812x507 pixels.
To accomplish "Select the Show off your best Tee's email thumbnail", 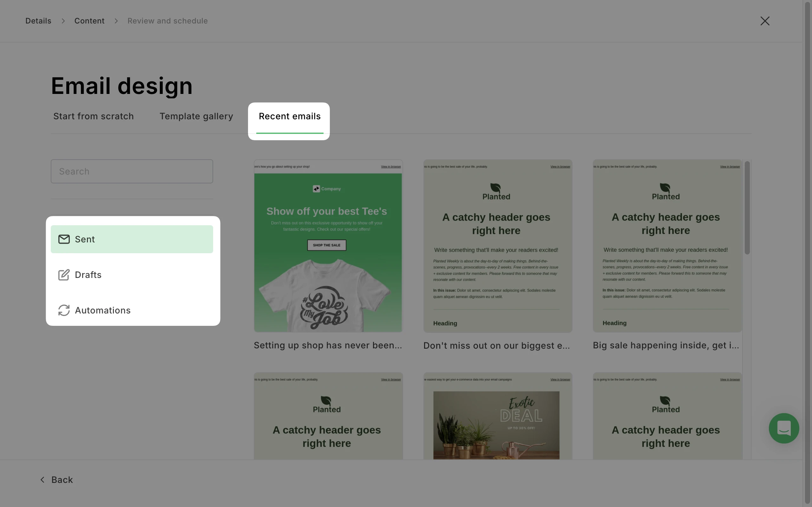I will click(328, 246).
